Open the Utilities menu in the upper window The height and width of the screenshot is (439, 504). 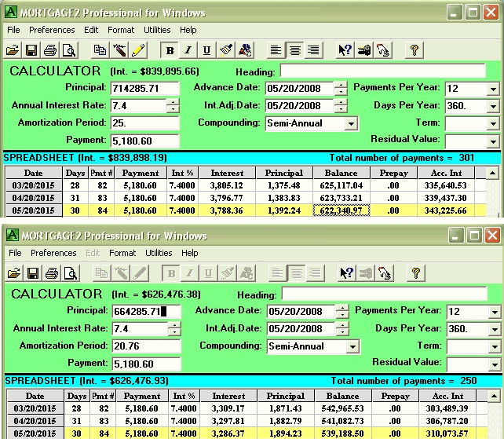(157, 30)
